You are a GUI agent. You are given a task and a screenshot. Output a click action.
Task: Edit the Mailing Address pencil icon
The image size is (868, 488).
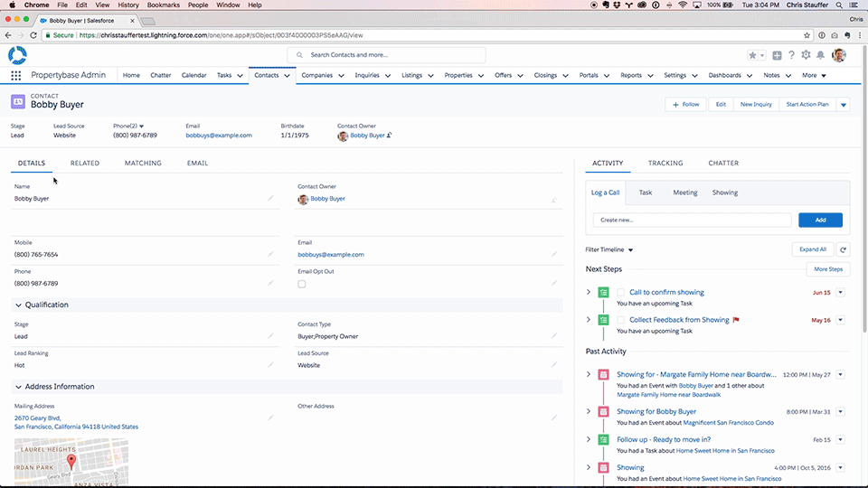270,418
